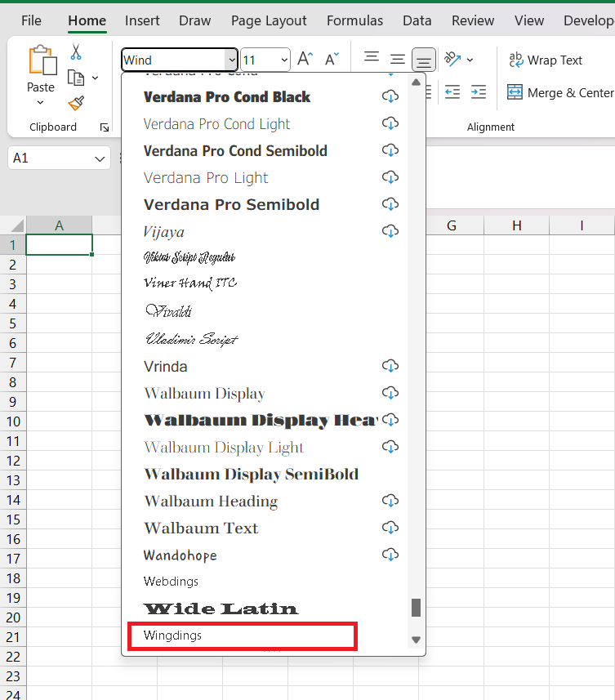Select the Vivaldi font

[169, 310]
